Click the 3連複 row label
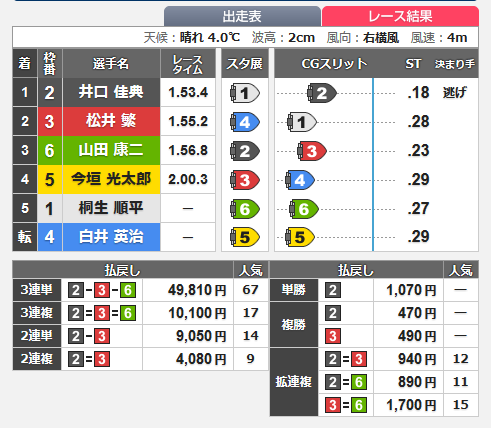The image size is (491, 428). (37, 313)
